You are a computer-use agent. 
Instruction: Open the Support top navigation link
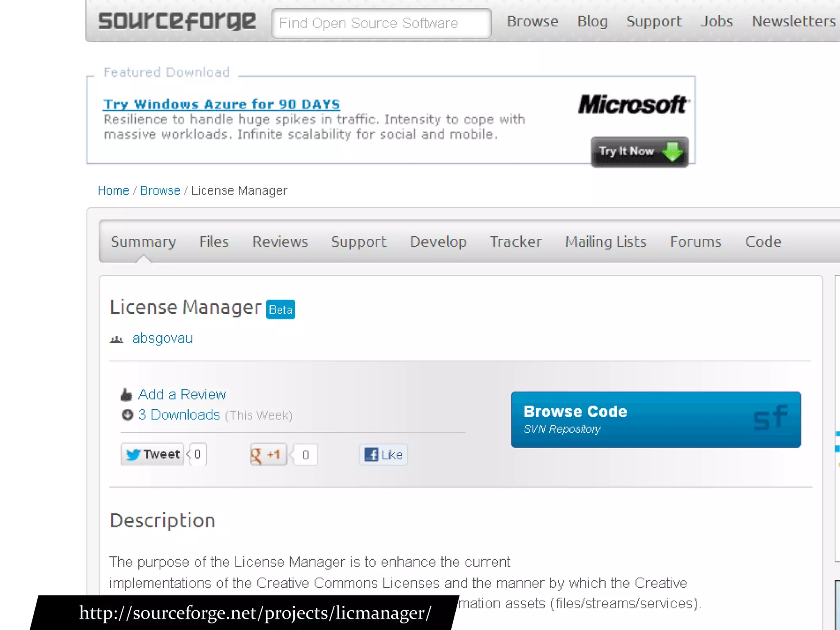tap(654, 22)
